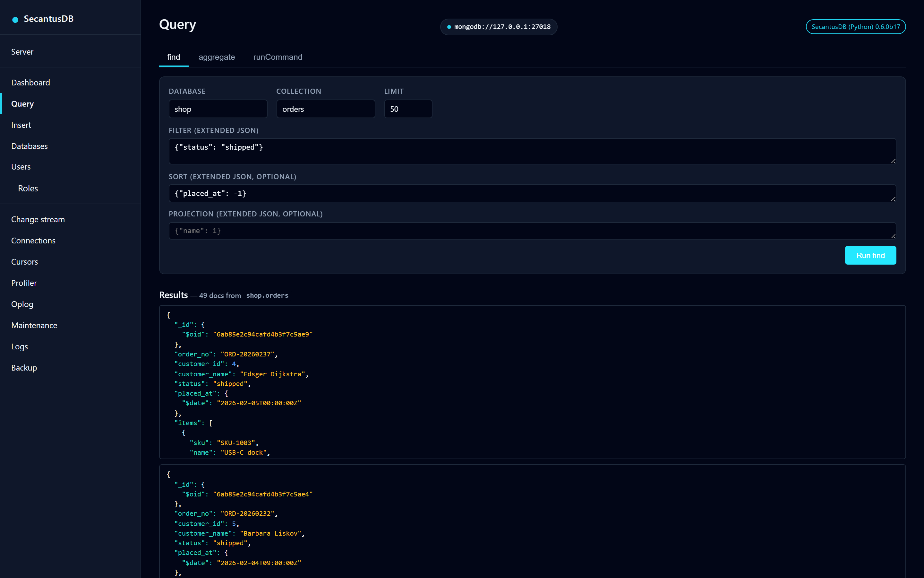924x578 pixels.
Task: Open Roles under Users
Action: 28,188
